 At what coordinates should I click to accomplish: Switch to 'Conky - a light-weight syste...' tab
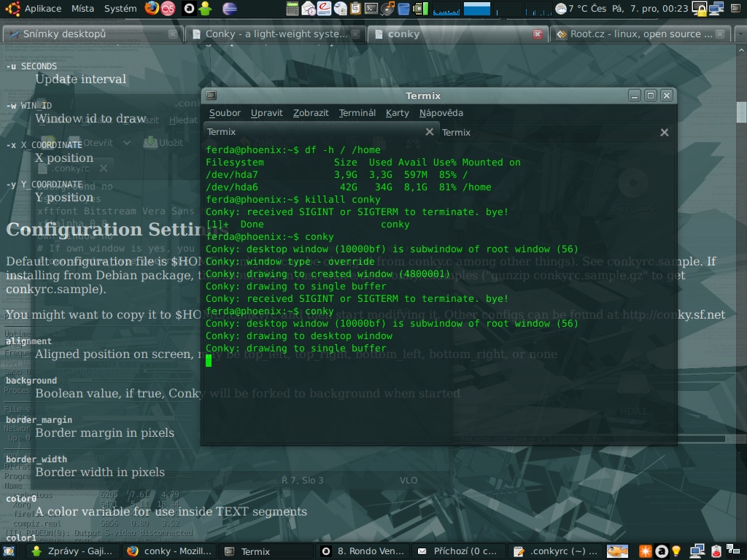pos(275,34)
